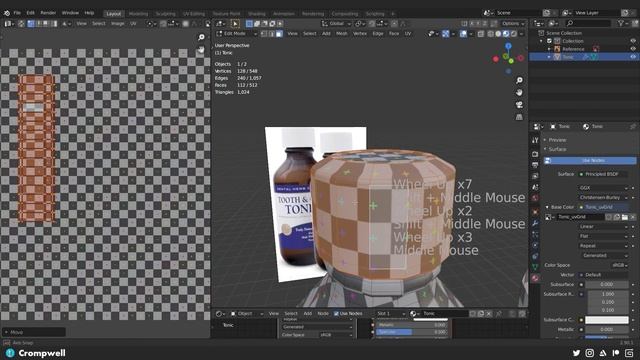Viewport: 640px width, 360px height.
Task: Open the Global transform orientation dropdown
Action: pyautogui.click(x=336, y=24)
